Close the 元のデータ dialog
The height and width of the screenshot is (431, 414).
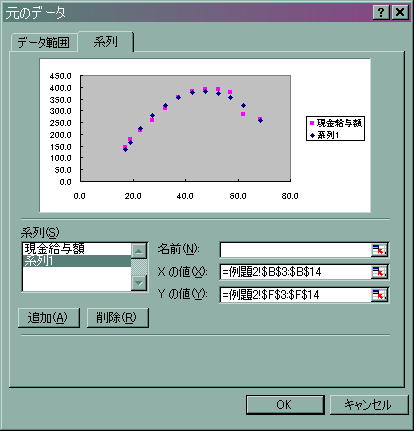pos(400,13)
